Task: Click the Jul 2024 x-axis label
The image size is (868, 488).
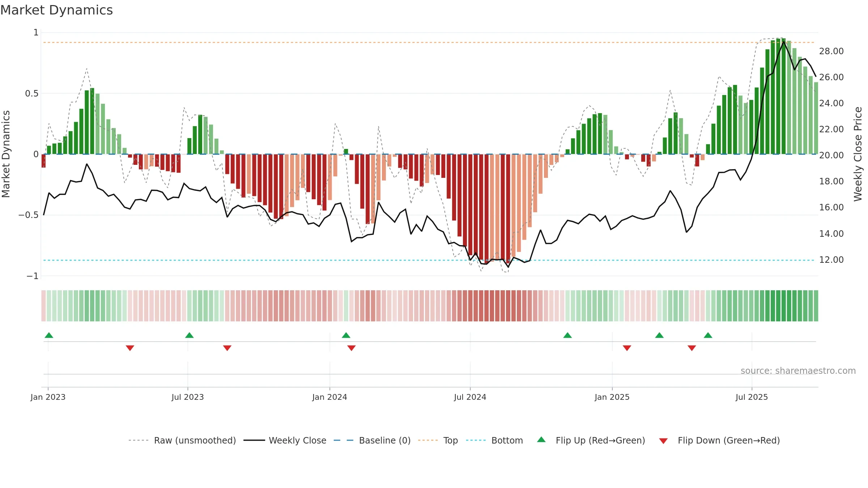Action: 470,397
